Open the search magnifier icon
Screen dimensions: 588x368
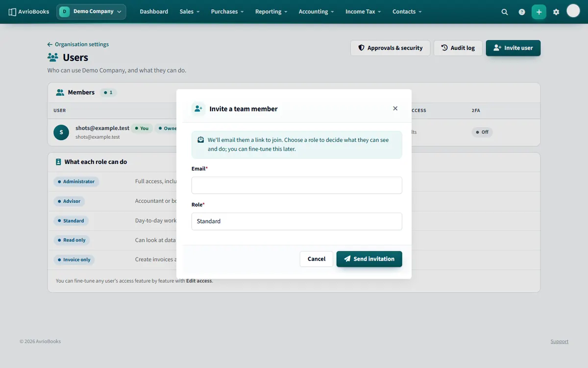click(x=505, y=12)
